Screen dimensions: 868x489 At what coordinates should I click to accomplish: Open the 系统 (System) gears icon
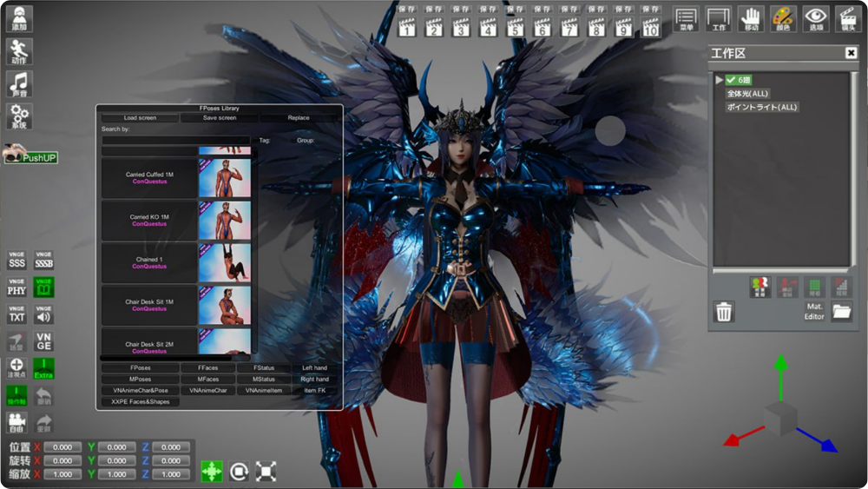coord(19,117)
